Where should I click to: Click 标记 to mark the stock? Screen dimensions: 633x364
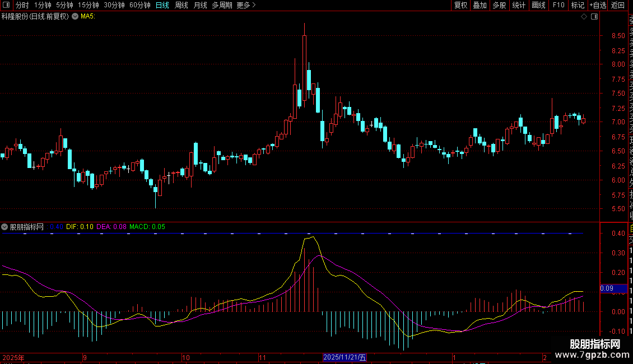pyautogui.click(x=578, y=5)
